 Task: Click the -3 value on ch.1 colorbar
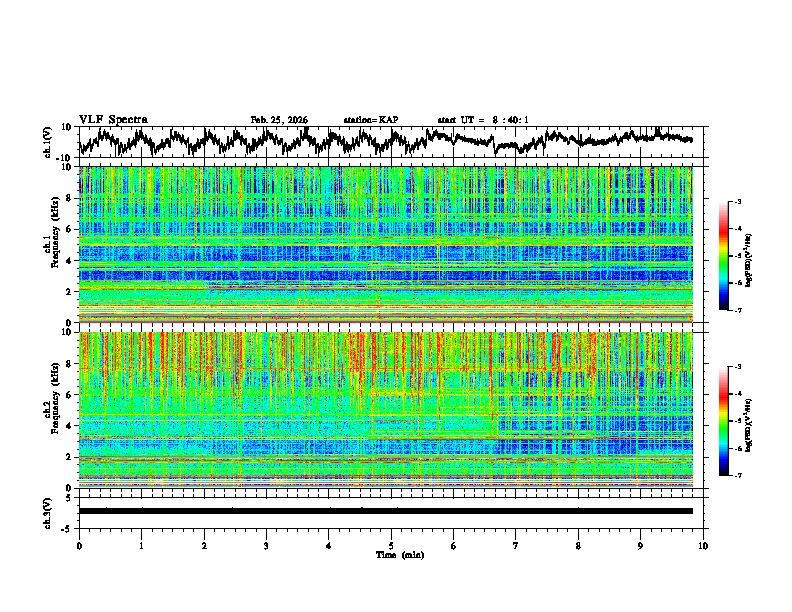(737, 201)
